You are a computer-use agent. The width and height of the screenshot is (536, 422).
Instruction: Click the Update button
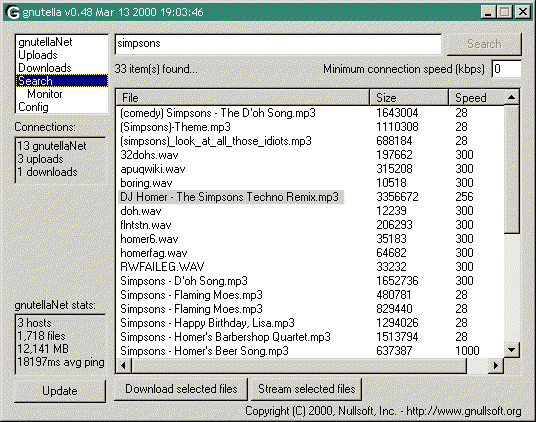click(60, 391)
